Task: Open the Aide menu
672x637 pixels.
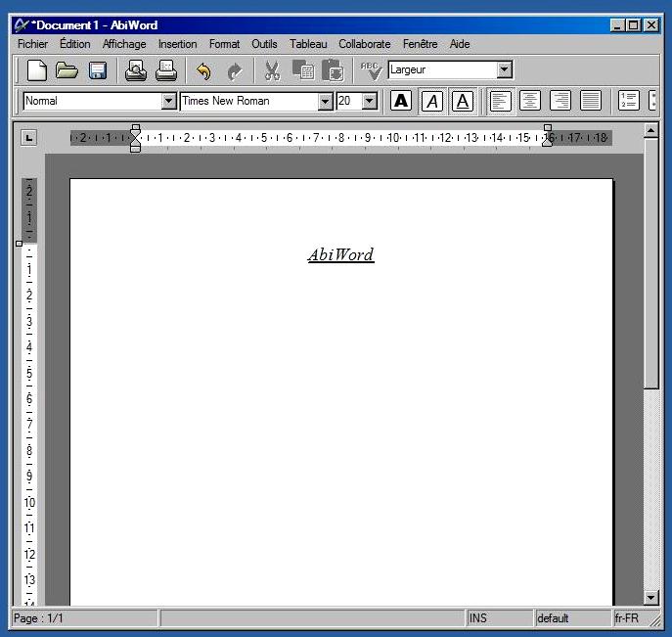Action: (460, 44)
